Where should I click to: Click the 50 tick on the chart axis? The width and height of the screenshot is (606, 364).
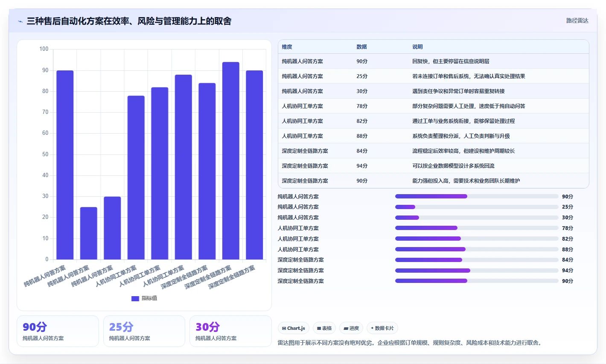45,154
